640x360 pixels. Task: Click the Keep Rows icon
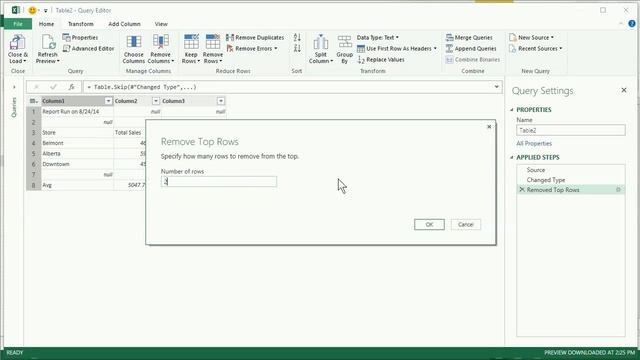pyautogui.click(x=191, y=42)
